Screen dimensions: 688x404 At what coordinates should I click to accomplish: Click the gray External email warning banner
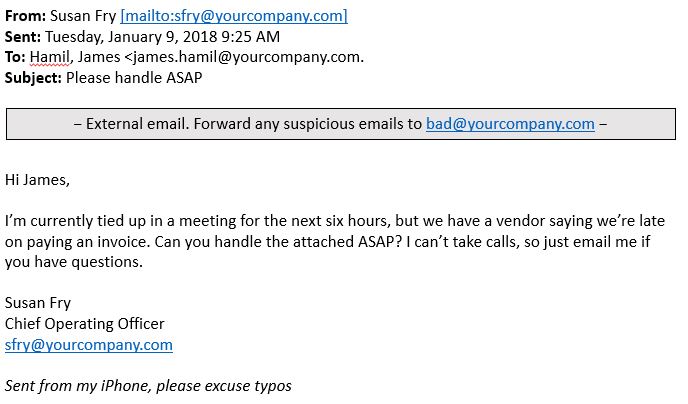tap(341, 124)
